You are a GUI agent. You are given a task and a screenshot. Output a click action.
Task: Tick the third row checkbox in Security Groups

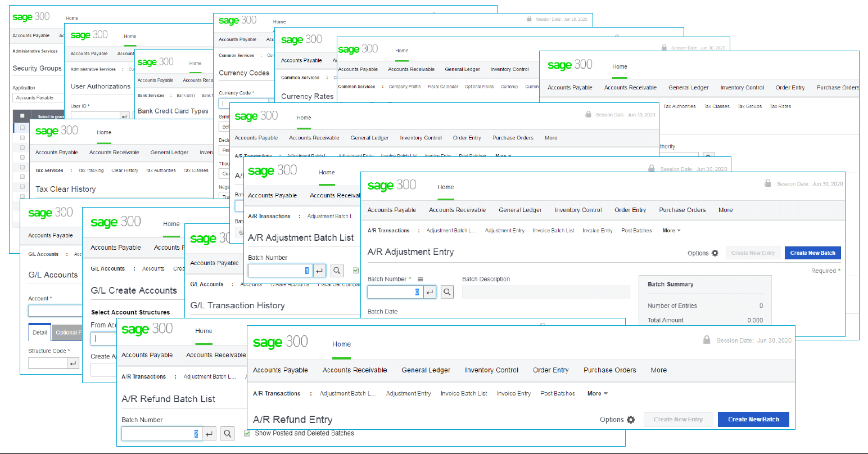click(22, 147)
